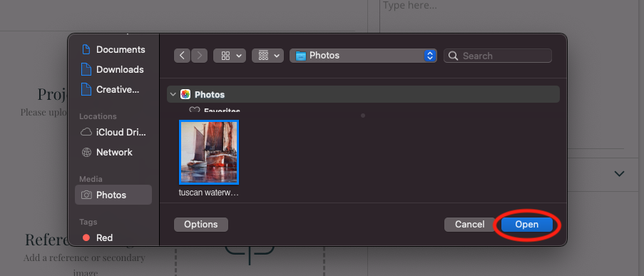Click the Photos app pinwheel icon
The width and height of the screenshot is (644, 276).
[185, 94]
